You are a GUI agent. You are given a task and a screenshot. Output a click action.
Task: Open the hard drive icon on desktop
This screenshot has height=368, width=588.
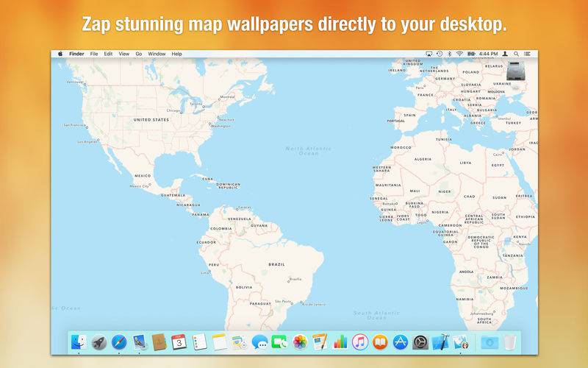coord(516,71)
